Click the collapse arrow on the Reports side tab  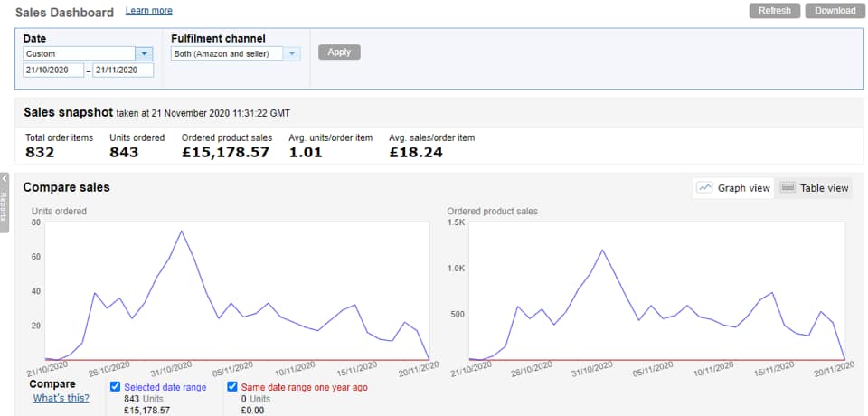[x=5, y=179]
